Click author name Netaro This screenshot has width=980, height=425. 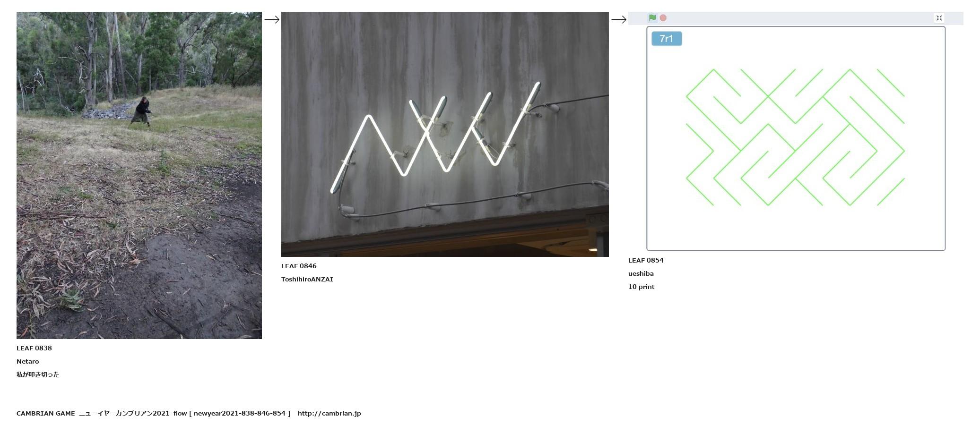click(28, 361)
